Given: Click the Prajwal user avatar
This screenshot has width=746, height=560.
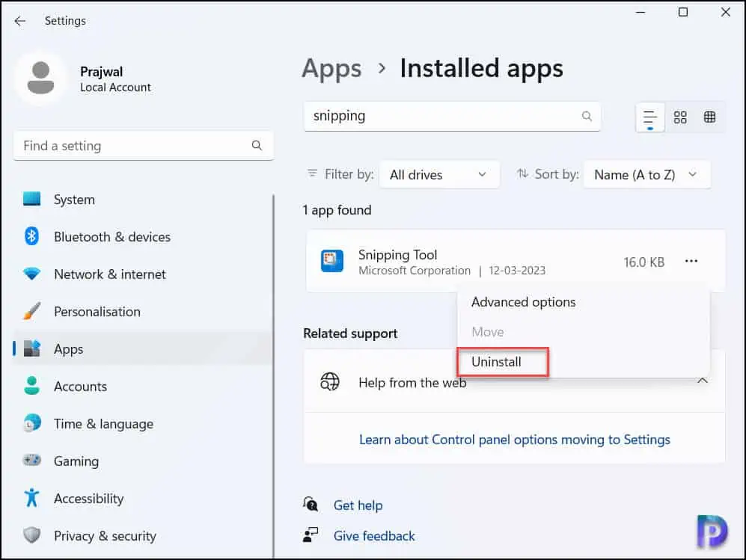Looking at the screenshot, I should pyautogui.click(x=40, y=79).
